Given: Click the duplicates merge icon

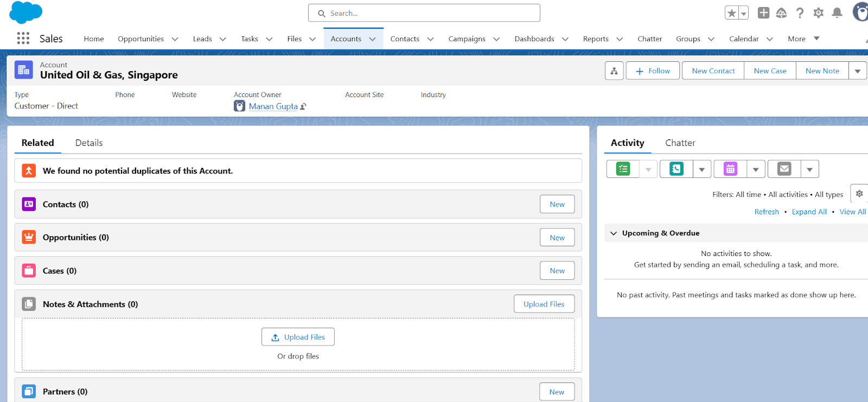Looking at the screenshot, I should (29, 170).
